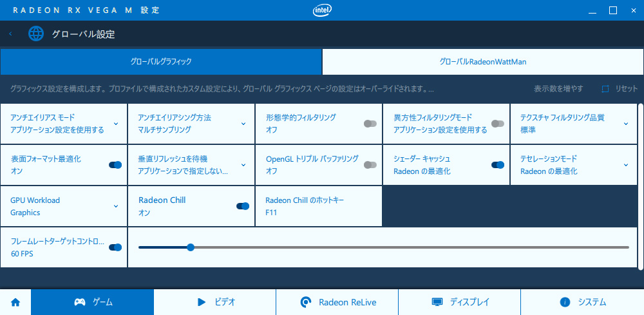Click the reset icon next to リセット
This screenshot has height=315, width=644.
coord(605,89)
